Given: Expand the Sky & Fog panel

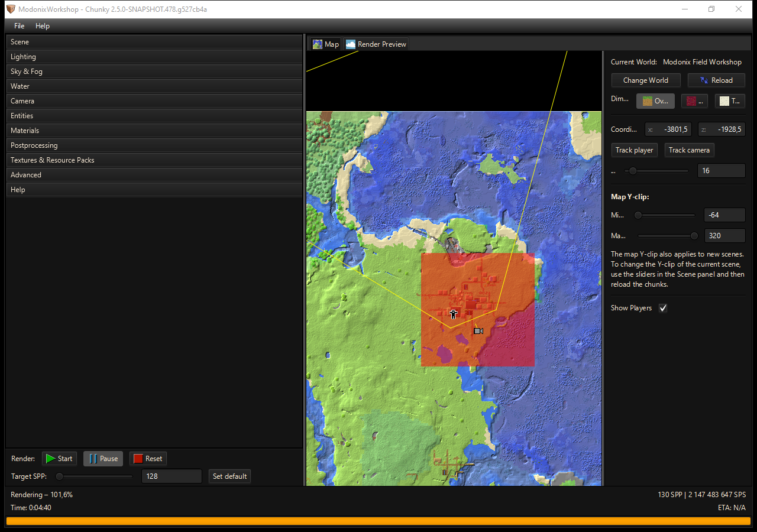Looking at the screenshot, I should point(154,72).
